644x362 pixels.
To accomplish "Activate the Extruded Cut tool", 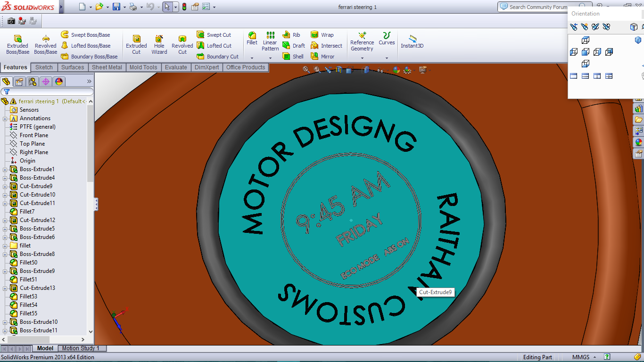I will [x=136, y=44].
